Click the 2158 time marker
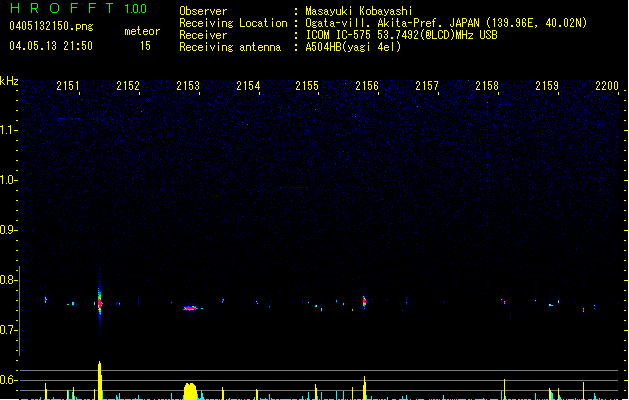The image size is (629, 400). [x=487, y=86]
